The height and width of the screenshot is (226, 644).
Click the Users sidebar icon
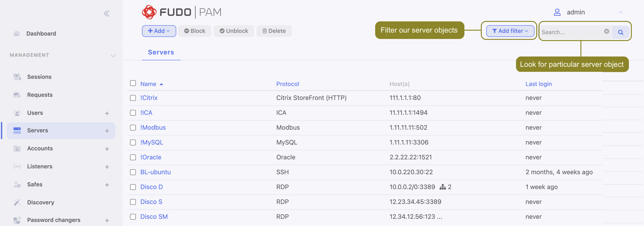[17, 113]
